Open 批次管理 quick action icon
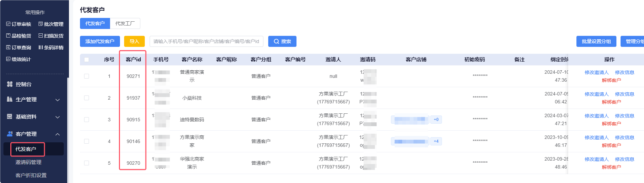The height and width of the screenshot is (183, 644). (41, 24)
